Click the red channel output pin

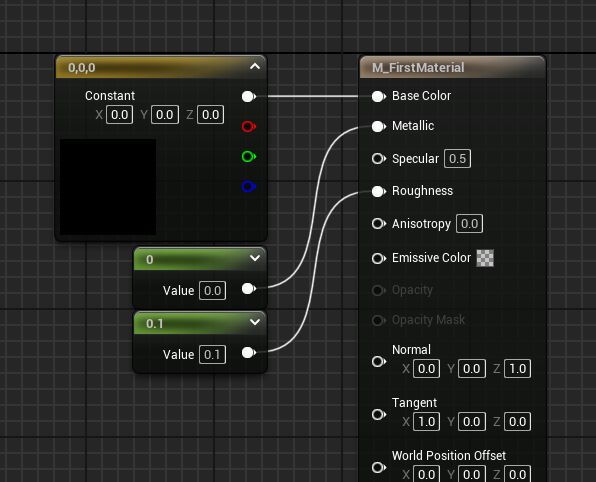tap(249, 126)
